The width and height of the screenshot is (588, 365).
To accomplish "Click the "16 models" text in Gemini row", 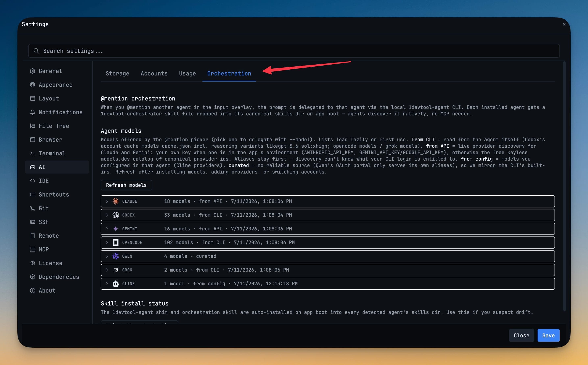I will pyautogui.click(x=177, y=229).
